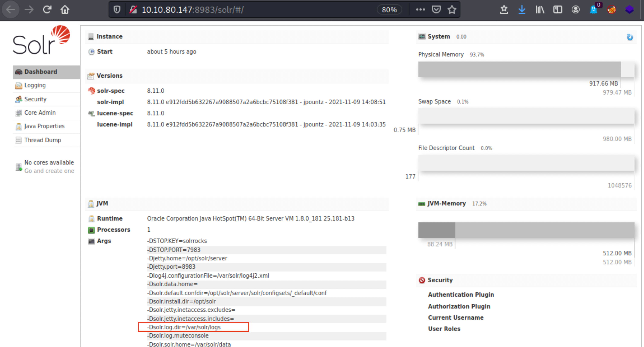This screenshot has height=347, width=644.
Task: Click the Processors chip icon
Action: pyautogui.click(x=91, y=230)
